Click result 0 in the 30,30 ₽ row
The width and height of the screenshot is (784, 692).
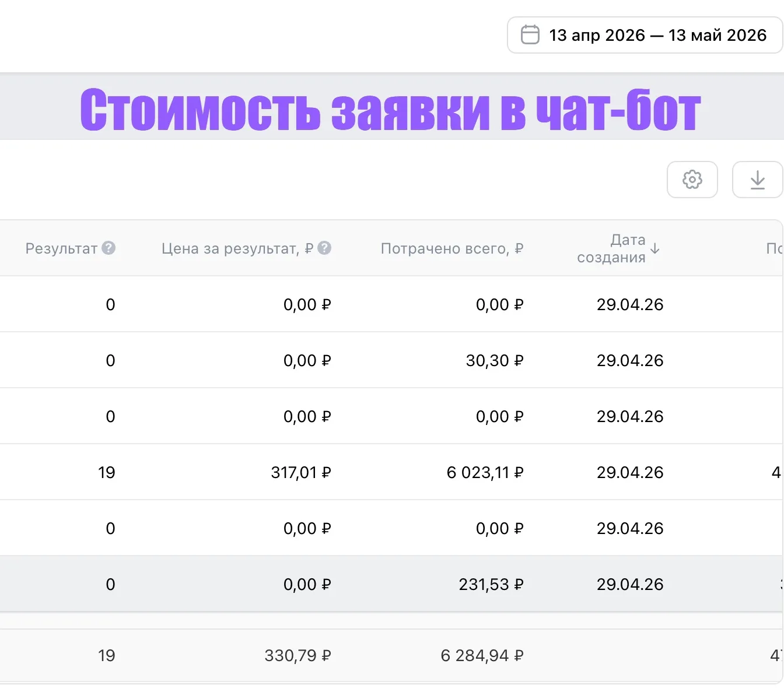pos(110,360)
